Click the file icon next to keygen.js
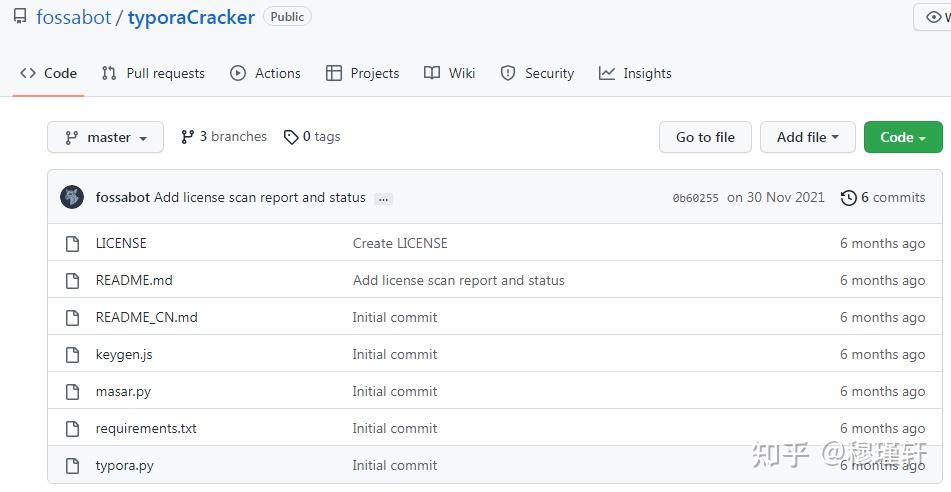The height and width of the screenshot is (492, 951). pyautogui.click(x=72, y=355)
